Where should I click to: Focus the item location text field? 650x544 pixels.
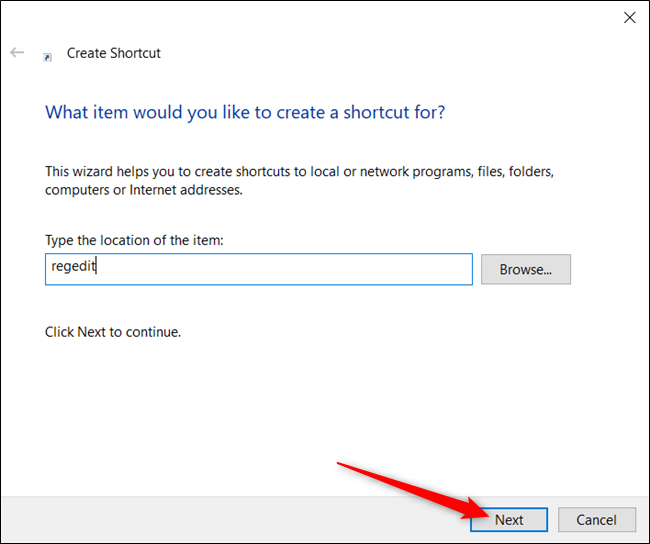click(259, 269)
